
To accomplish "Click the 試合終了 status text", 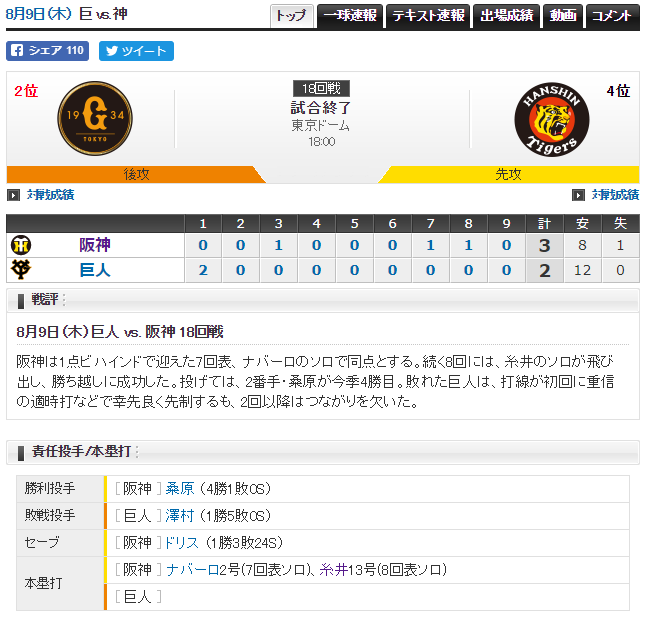I will [x=321, y=108].
